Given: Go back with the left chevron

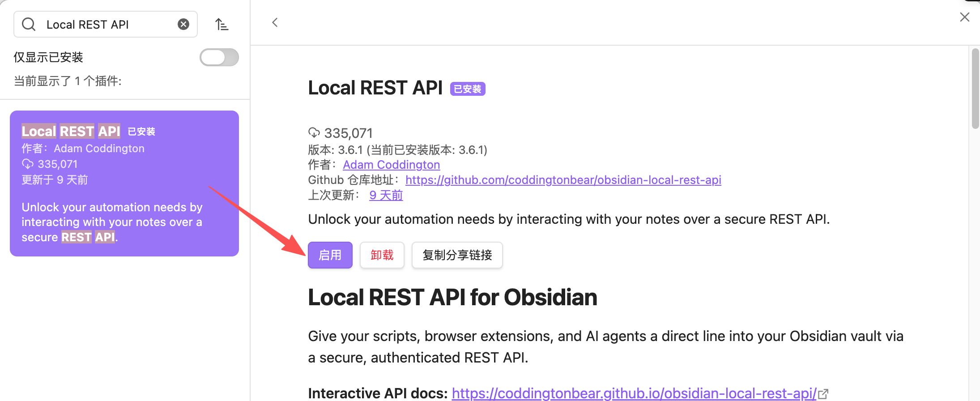Looking at the screenshot, I should tap(275, 22).
